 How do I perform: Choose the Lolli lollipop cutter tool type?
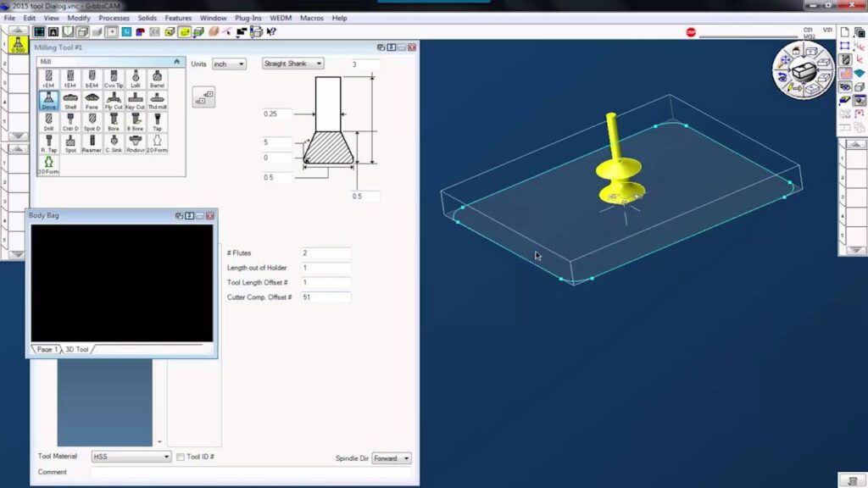[136, 79]
